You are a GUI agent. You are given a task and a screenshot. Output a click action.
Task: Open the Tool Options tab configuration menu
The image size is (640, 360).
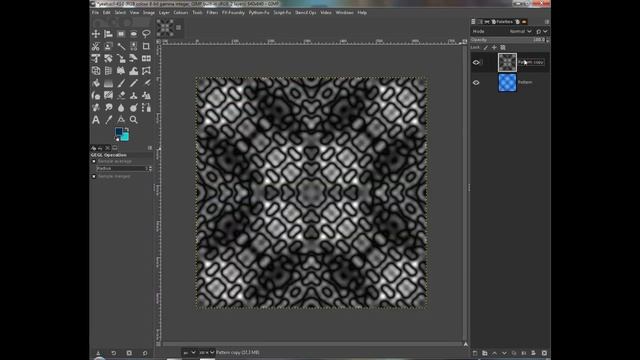point(150,148)
